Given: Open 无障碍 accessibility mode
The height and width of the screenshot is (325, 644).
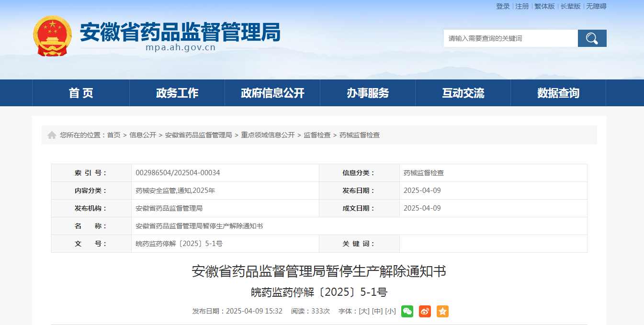Looking at the screenshot, I should click(x=596, y=6).
